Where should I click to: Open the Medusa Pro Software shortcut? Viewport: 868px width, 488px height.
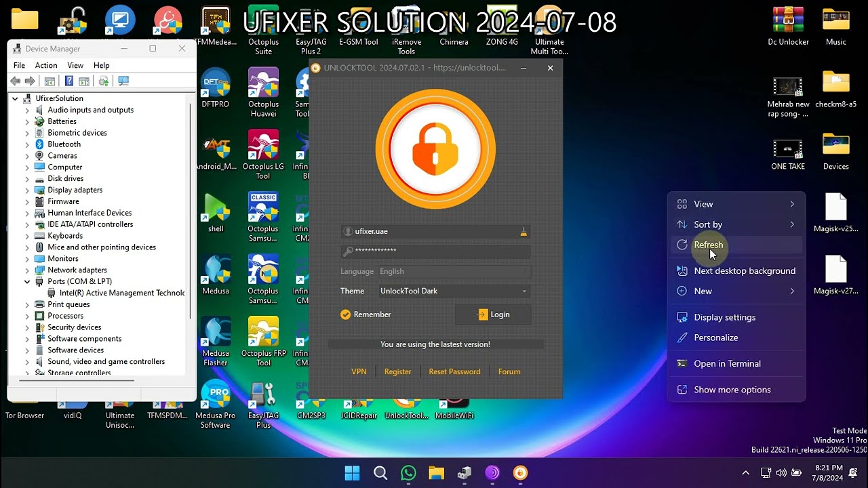tap(216, 405)
